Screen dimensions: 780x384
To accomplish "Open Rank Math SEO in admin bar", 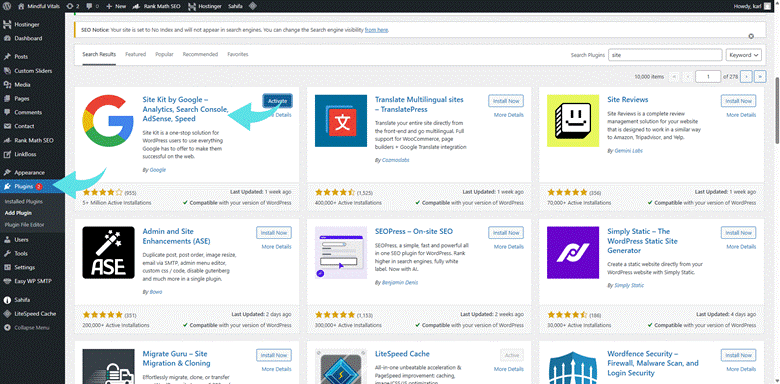I will [158, 6].
